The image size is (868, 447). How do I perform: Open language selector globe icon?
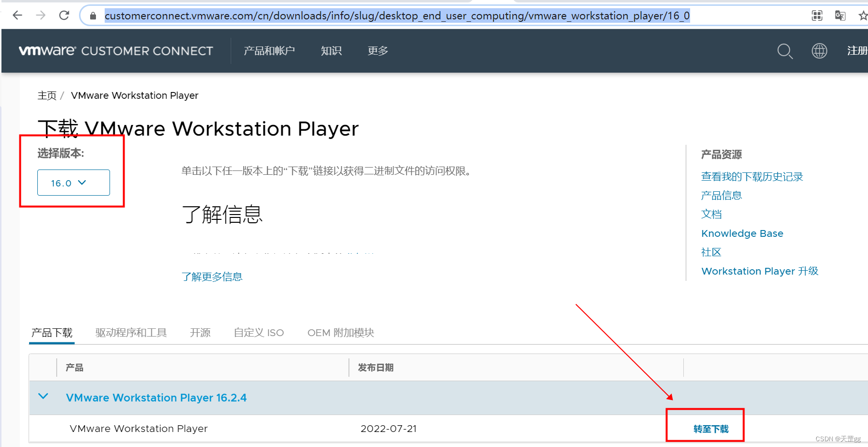pos(820,51)
